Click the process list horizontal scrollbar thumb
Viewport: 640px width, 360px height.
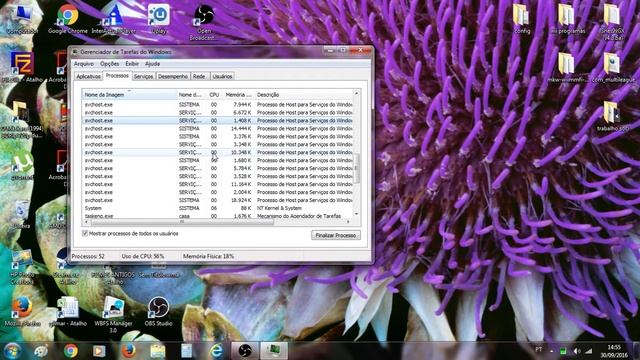(182, 222)
